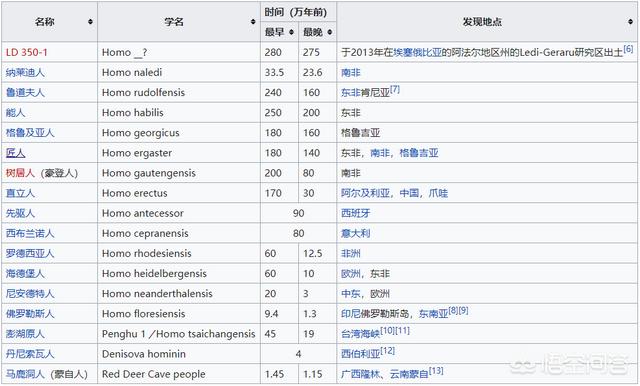Follow the 云南蒙自 link

click(x=409, y=374)
